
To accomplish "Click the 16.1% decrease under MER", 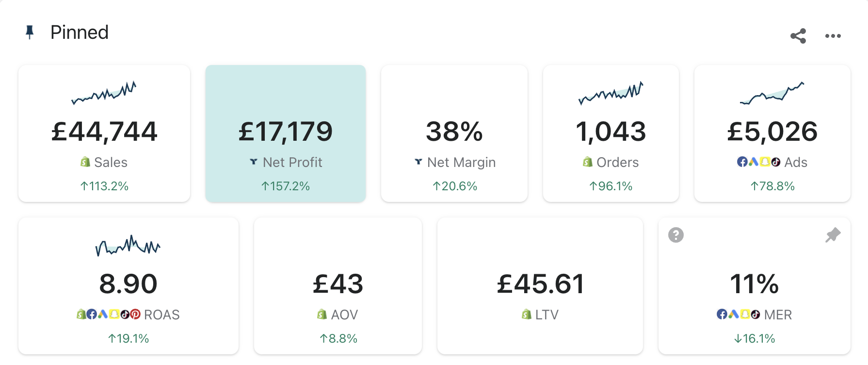I will pos(755,339).
